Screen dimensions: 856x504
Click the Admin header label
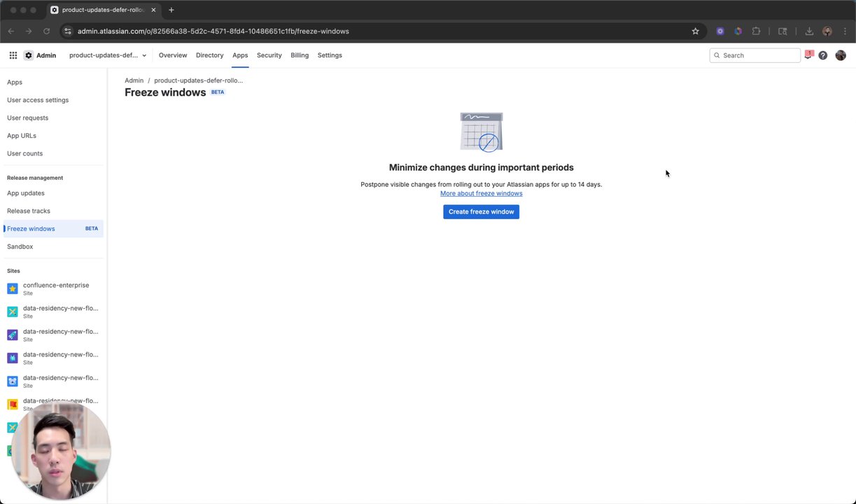[46, 55]
